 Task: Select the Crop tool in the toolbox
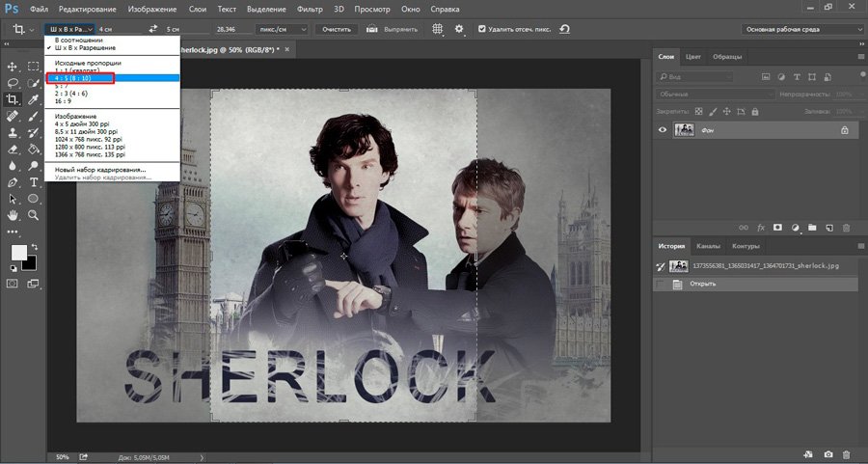pyautogui.click(x=13, y=99)
